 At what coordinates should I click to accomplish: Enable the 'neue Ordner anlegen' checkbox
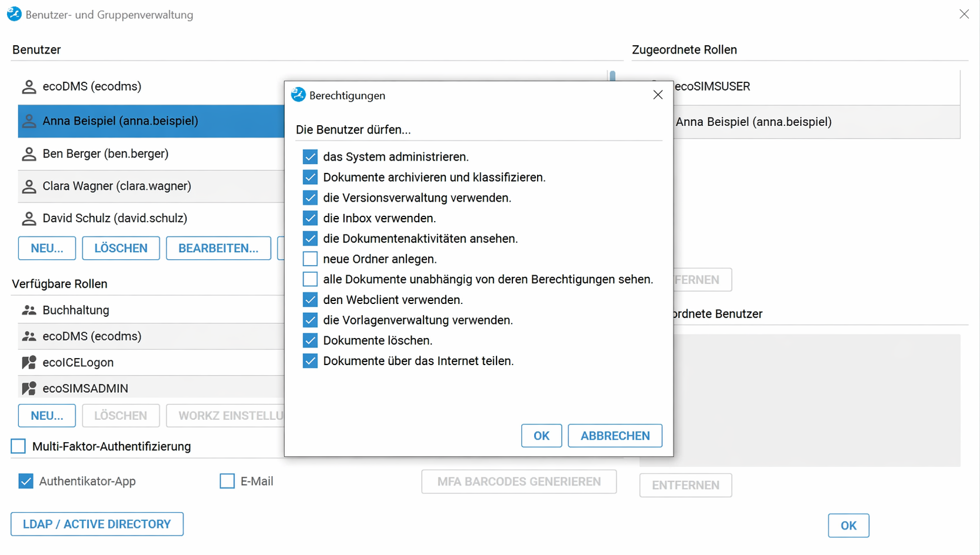coord(310,259)
